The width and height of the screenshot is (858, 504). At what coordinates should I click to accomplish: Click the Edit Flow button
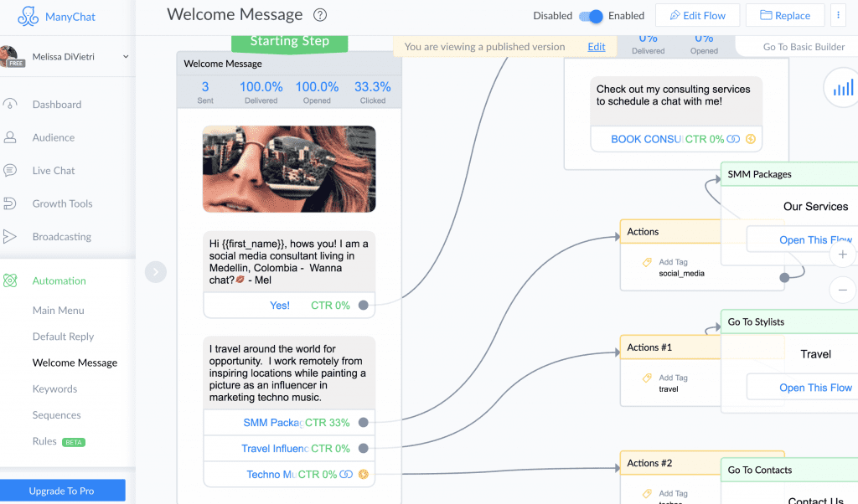[697, 16]
